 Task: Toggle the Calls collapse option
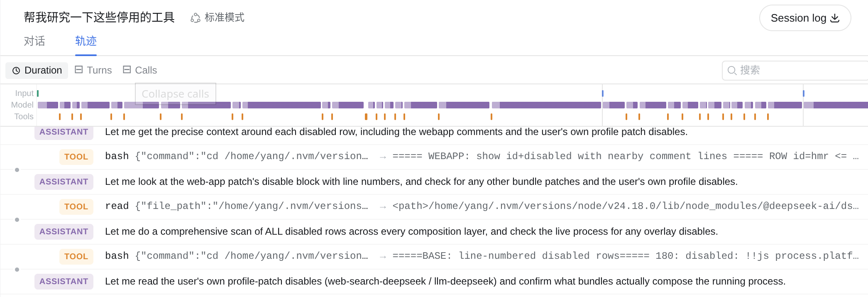coord(140,70)
